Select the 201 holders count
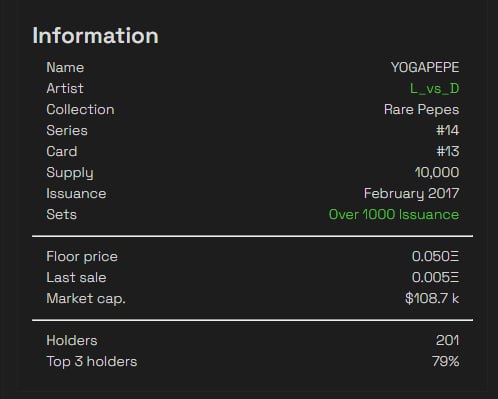 coord(447,340)
